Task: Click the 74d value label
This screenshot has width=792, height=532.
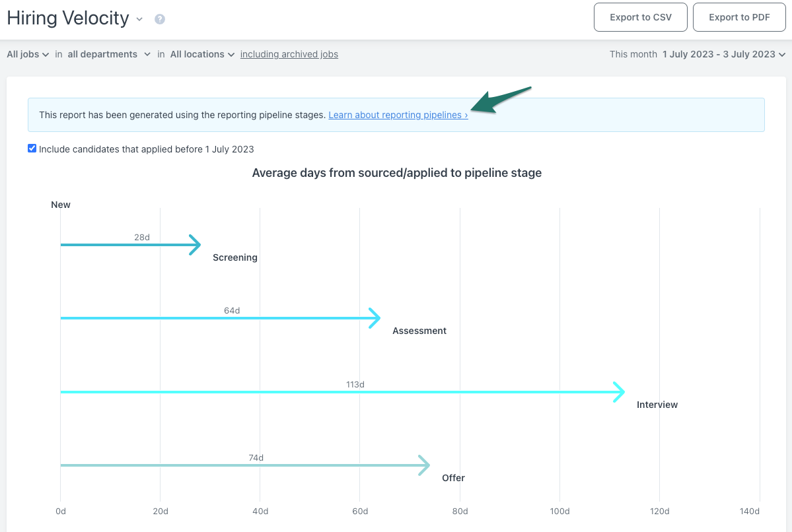Action: (x=256, y=458)
